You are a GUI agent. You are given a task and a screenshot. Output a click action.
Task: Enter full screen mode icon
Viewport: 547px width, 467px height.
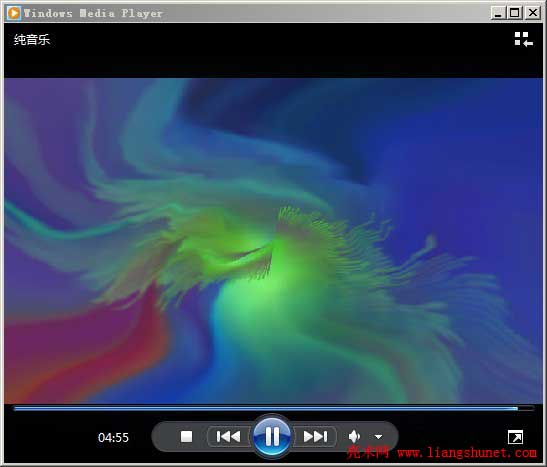[x=515, y=437]
